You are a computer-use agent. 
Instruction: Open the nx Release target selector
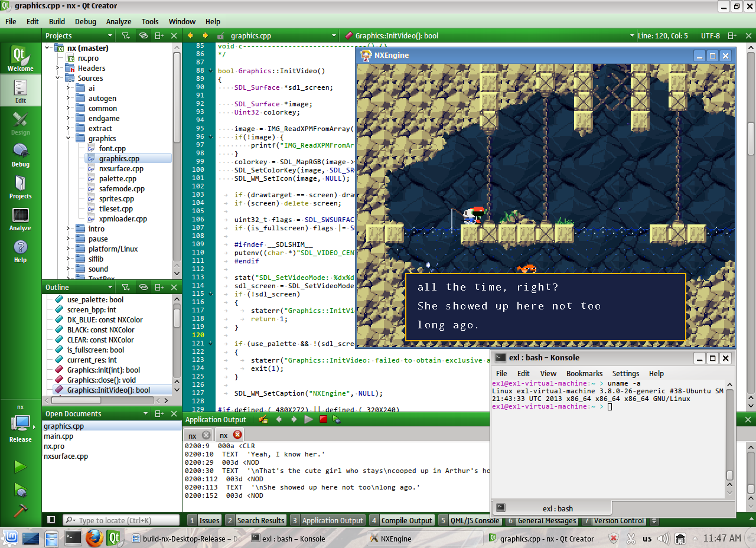(x=21, y=424)
